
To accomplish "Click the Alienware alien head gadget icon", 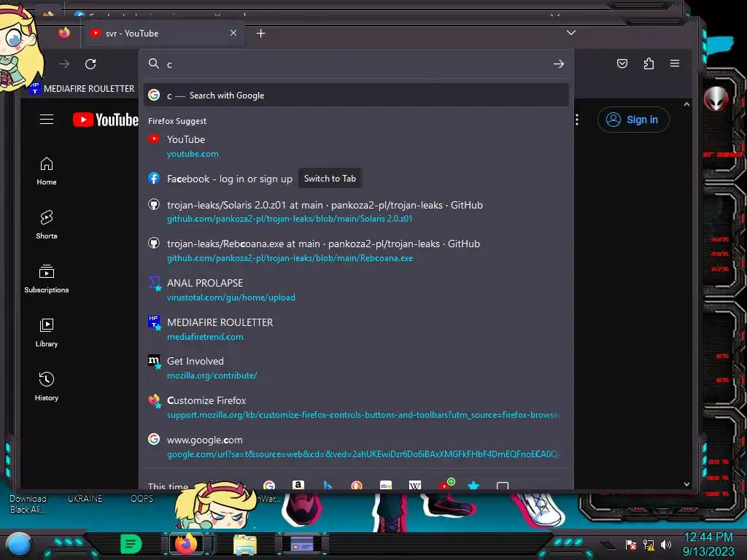I will [x=716, y=98].
